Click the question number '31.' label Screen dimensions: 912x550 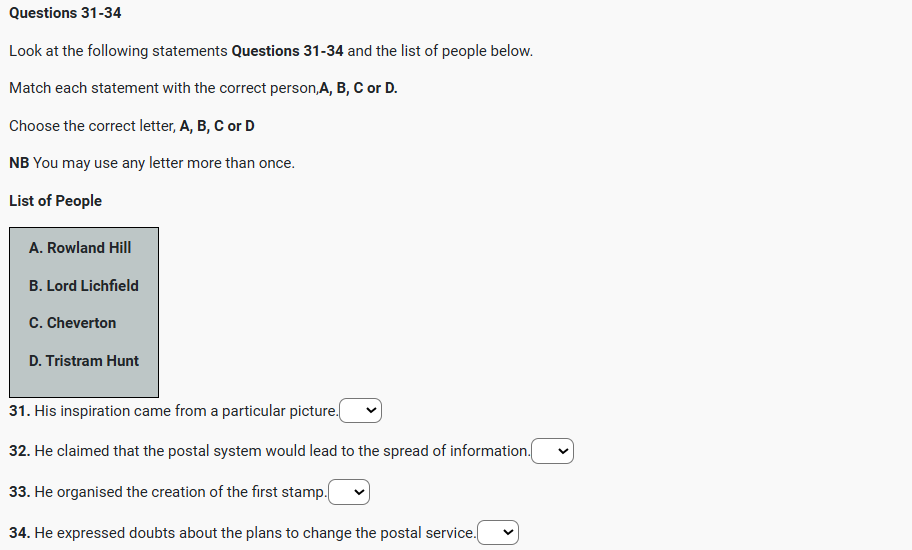(x=19, y=411)
